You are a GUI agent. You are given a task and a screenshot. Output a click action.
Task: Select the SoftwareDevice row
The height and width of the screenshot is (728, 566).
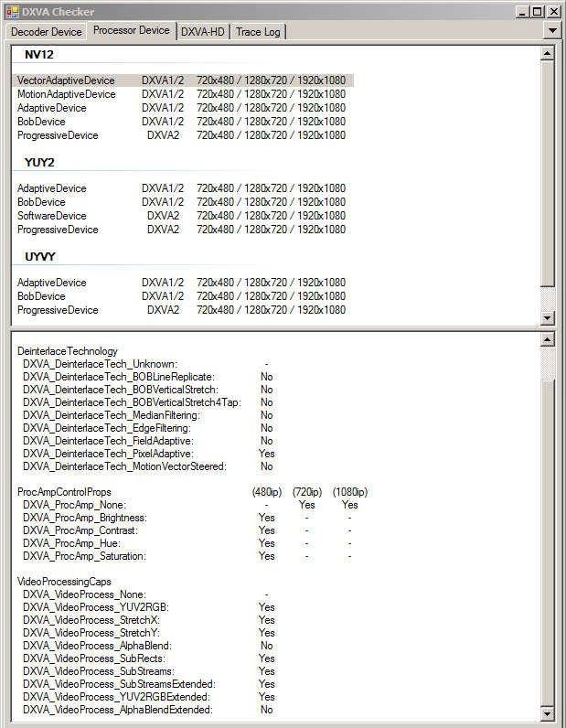coord(183,216)
